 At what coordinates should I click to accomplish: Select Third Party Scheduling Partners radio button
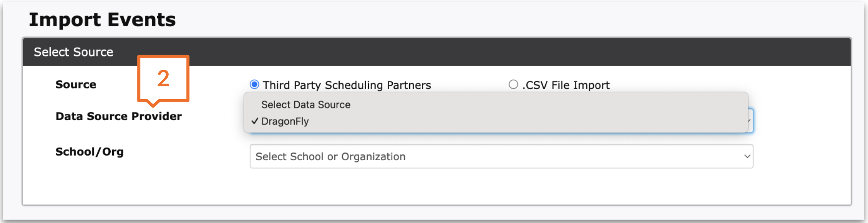[254, 84]
